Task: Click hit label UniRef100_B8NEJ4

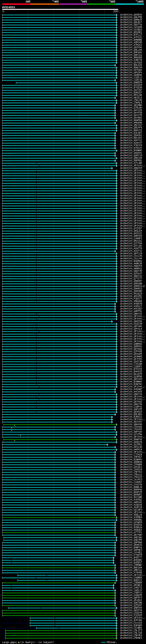Action: click(x=131, y=487)
